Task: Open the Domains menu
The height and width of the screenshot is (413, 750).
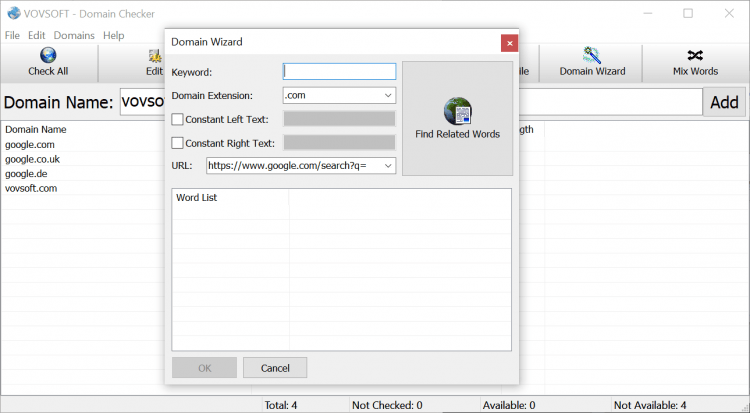Action: point(74,35)
